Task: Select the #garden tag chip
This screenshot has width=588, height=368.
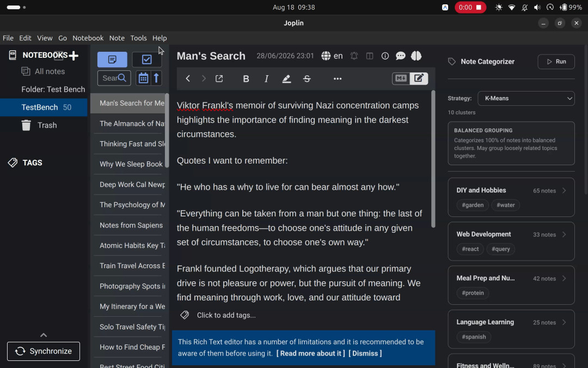Action: click(473, 205)
